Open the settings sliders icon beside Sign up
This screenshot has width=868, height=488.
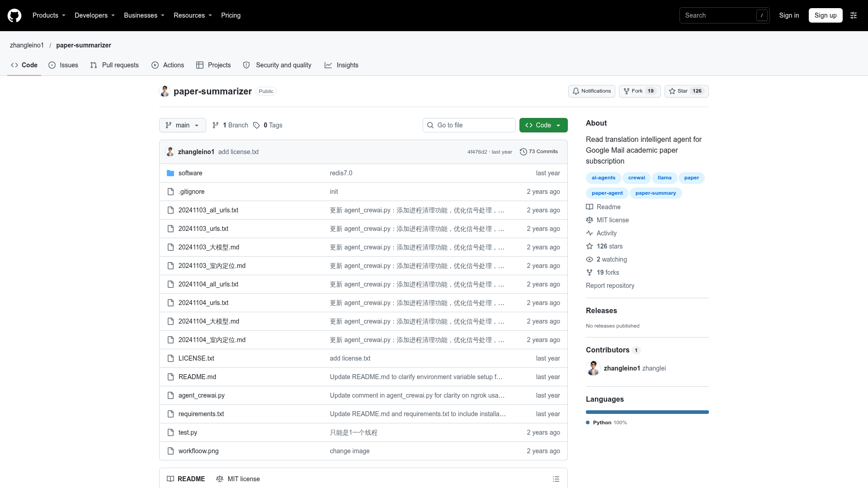click(x=854, y=15)
